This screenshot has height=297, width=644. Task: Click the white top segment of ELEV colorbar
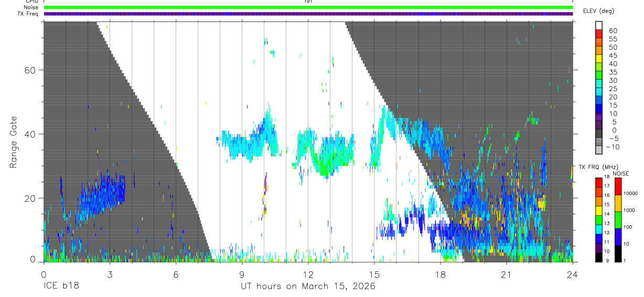click(x=599, y=26)
